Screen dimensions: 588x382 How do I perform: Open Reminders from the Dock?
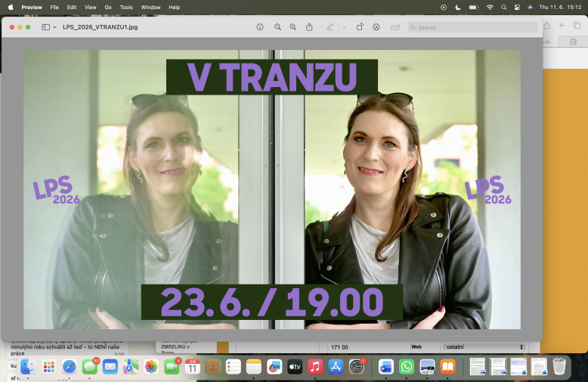pyautogui.click(x=234, y=367)
